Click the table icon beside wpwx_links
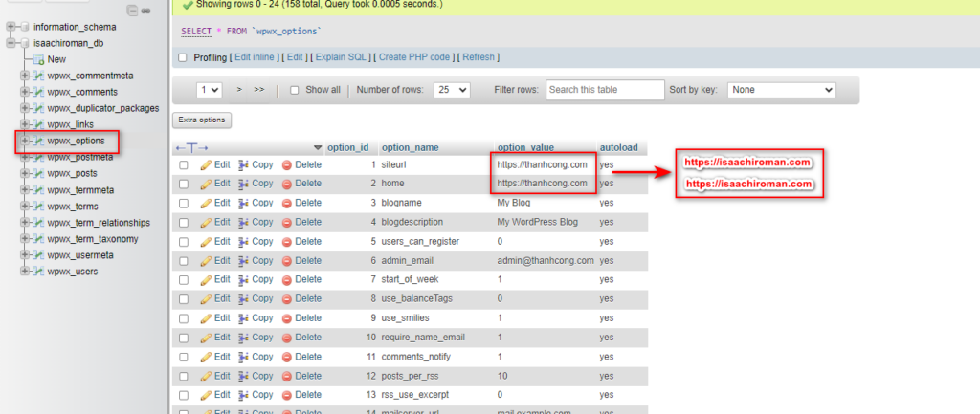This screenshot has height=414, width=980. (x=38, y=124)
